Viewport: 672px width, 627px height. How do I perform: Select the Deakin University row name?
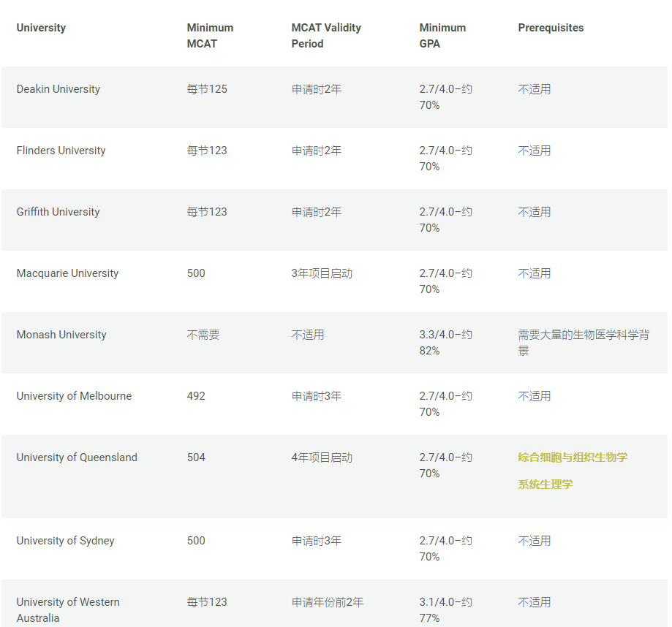58,89
